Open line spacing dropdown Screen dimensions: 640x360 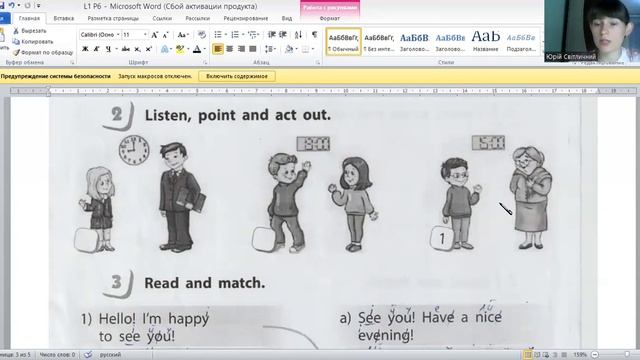pos(271,49)
